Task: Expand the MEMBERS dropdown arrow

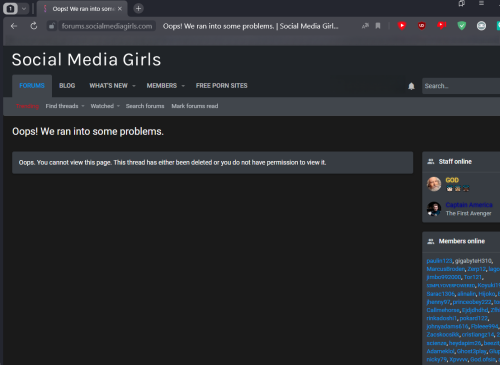Action: (x=183, y=86)
